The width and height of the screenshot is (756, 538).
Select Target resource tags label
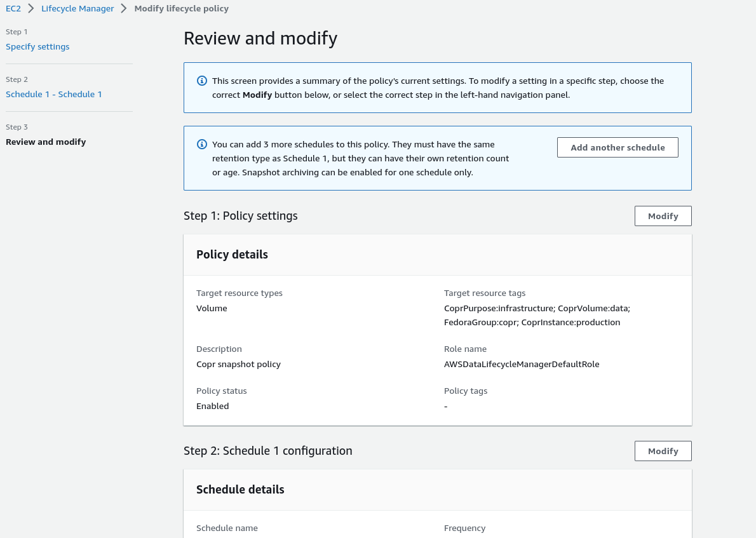pos(485,293)
